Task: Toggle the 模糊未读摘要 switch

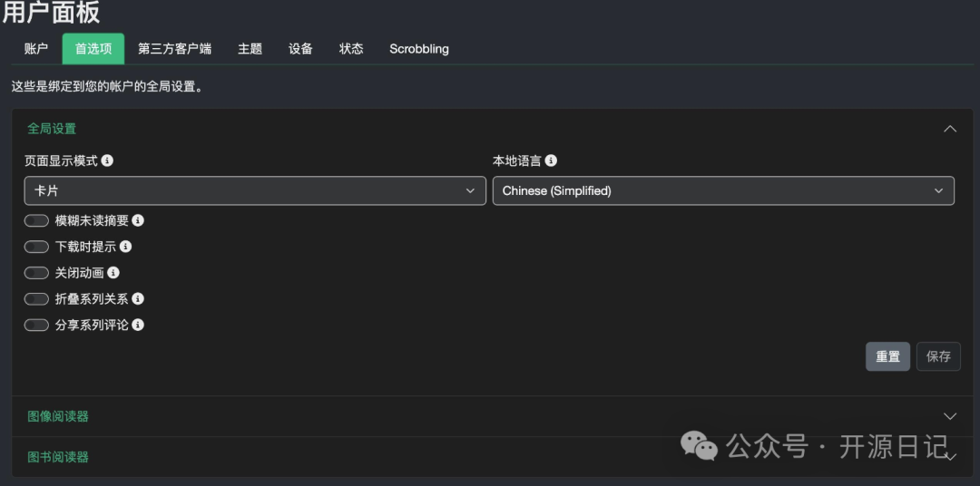Action: pos(36,220)
